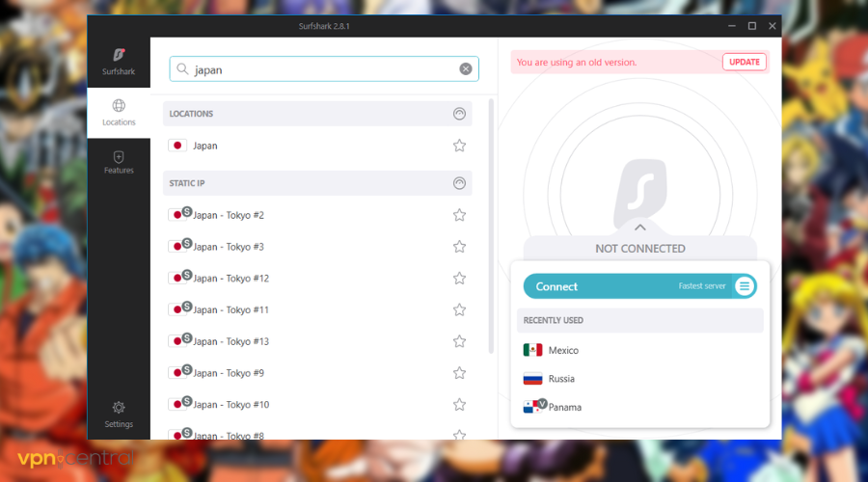Click the Surfshark logo in the sidebar

(x=119, y=61)
